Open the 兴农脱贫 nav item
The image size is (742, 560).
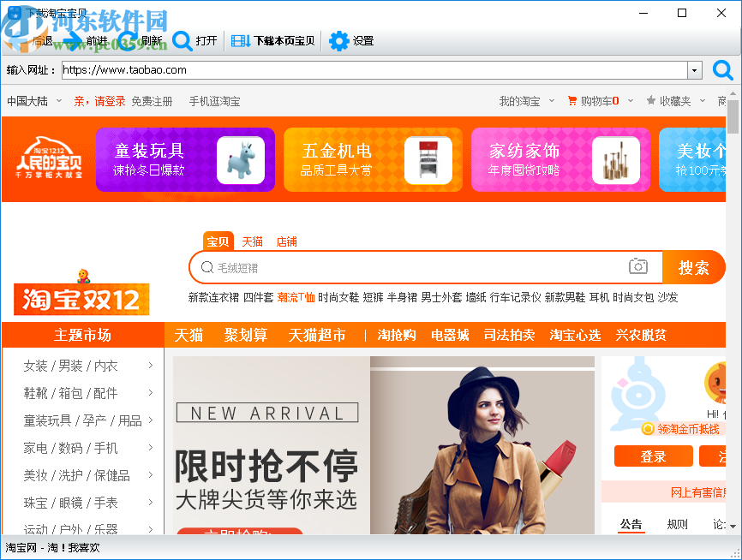[641, 335]
